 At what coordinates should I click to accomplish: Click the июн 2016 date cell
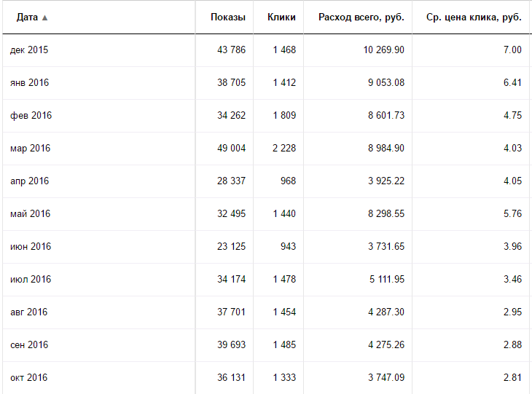click(31, 246)
